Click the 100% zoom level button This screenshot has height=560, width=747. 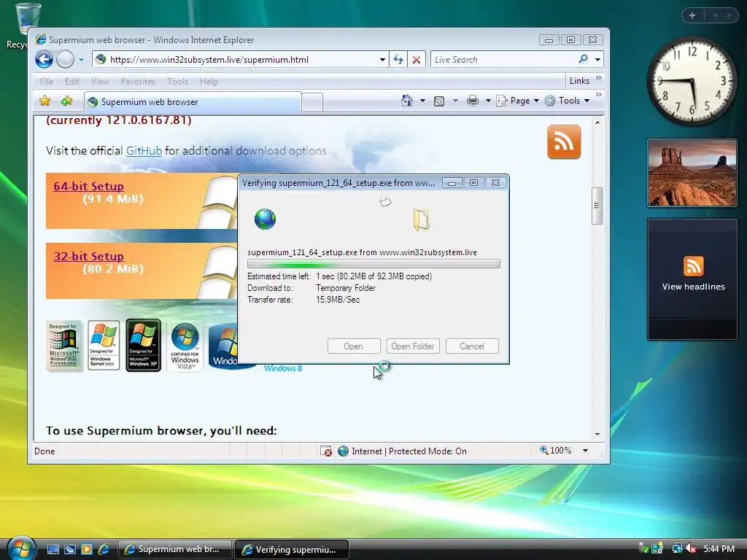click(555, 451)
